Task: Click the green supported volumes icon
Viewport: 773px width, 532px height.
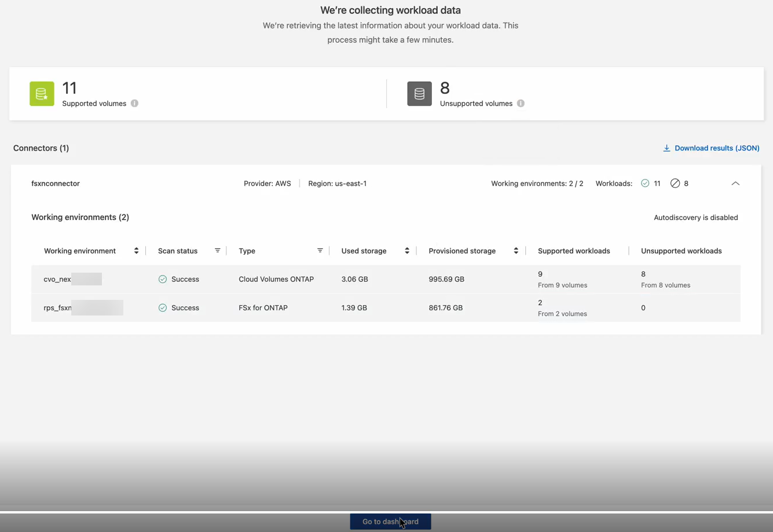Action: 42,94
